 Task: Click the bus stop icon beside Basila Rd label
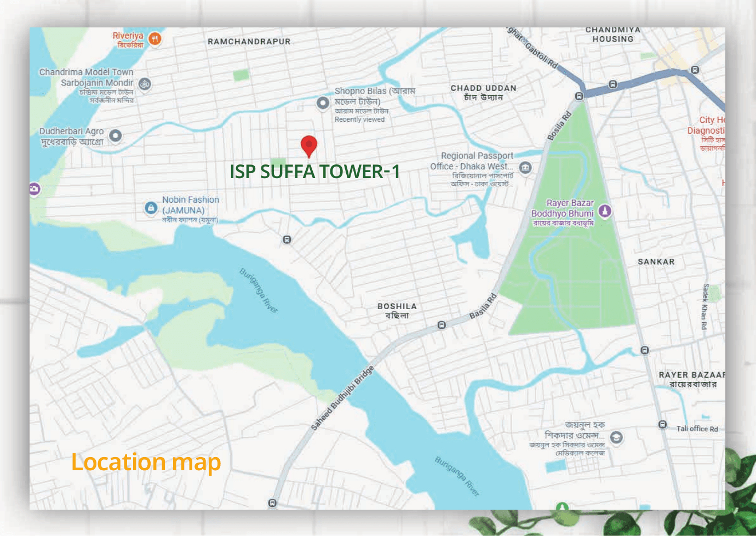[x=442, y=325]
